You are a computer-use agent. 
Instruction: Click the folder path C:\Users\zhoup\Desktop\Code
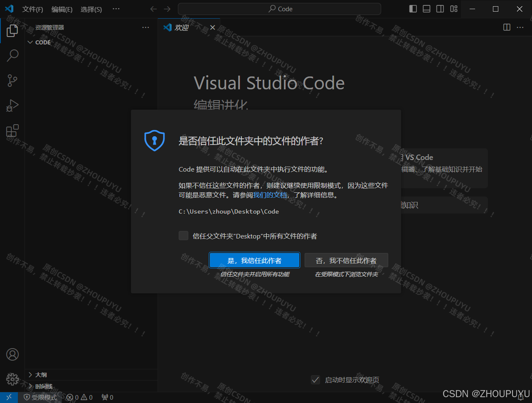229,211
